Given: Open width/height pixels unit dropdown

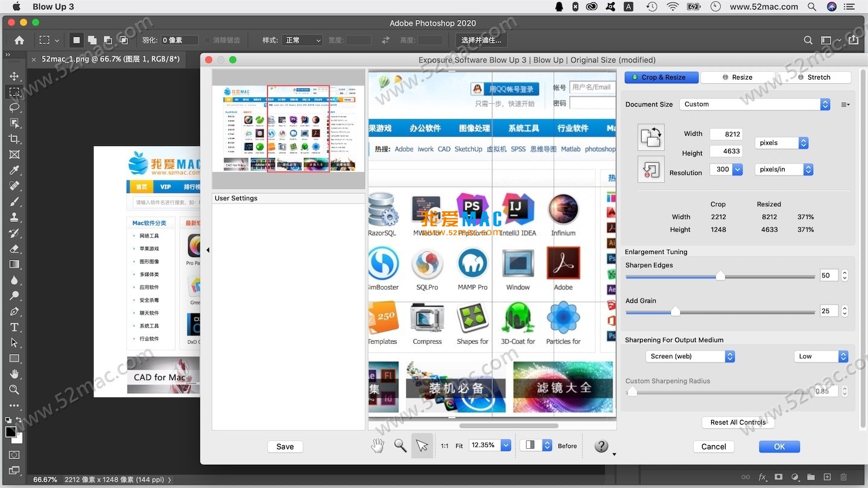Looking at the screenshot, I should coord(781,143).
